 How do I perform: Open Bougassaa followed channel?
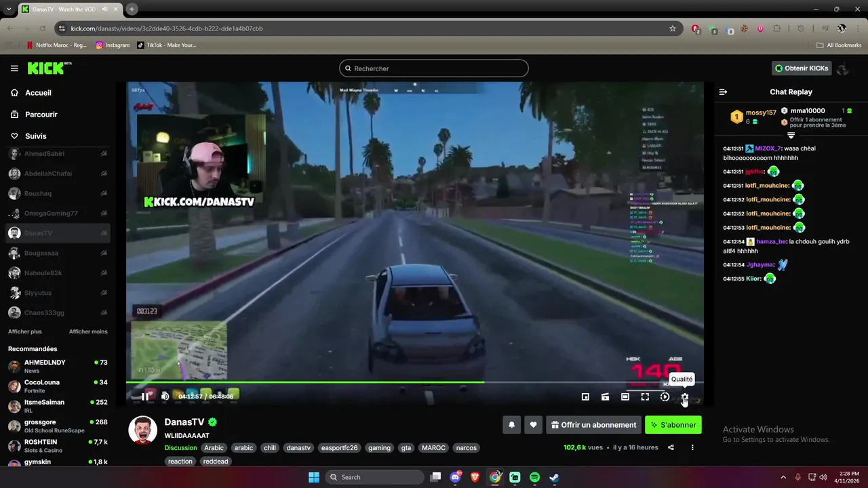click(58, 253)
